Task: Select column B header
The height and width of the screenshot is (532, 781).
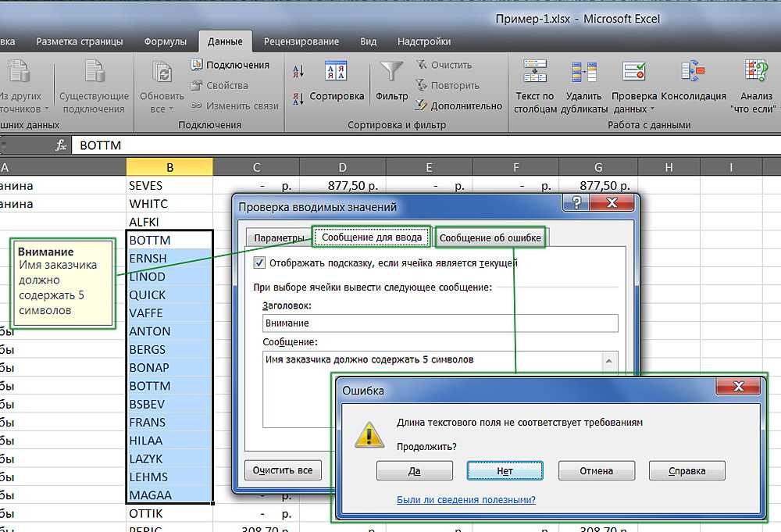Action: (x=169, y=167)
